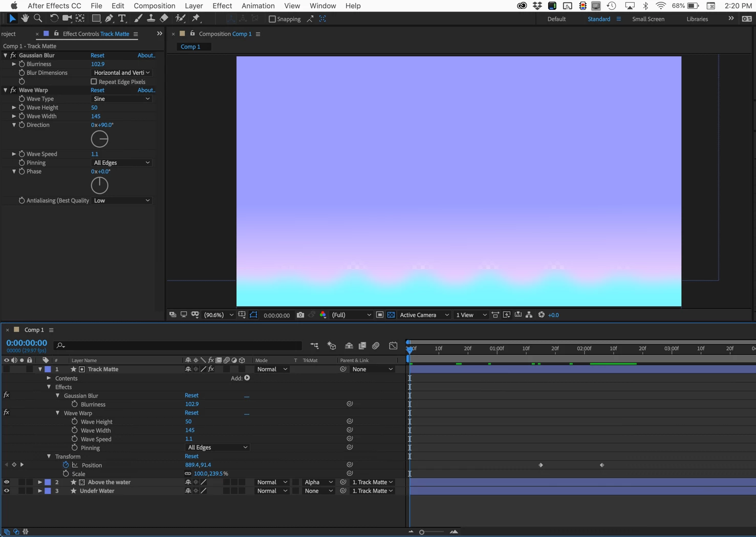
Task: Select the Zoom tool
Action: (x=38, y=18)
